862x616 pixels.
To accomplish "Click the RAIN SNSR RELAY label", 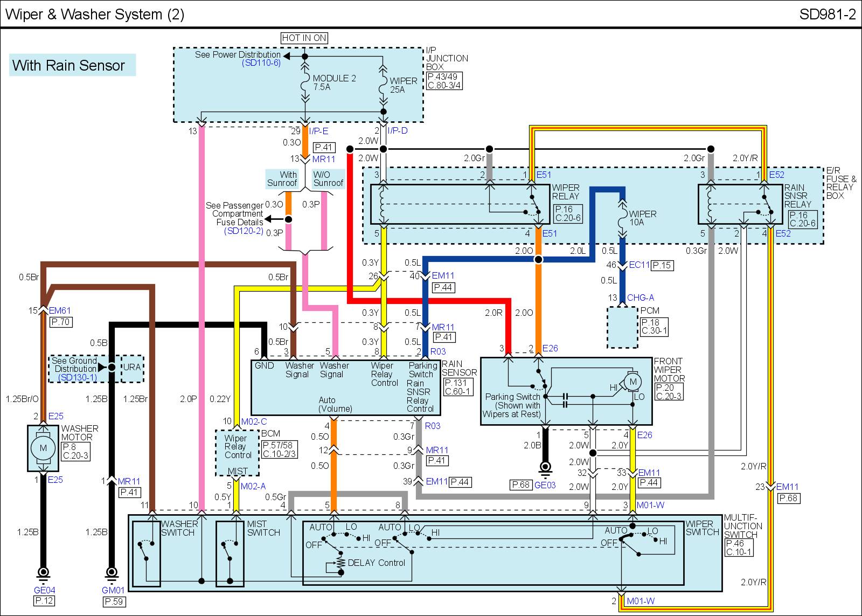I will (798, 196).
